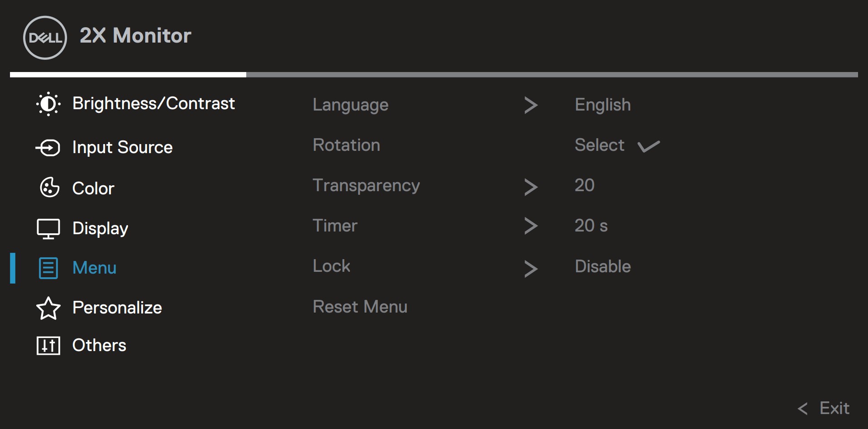The height and width of the screenshot is (429, 868).
Task: Confirm Rotation with the Select checkmark
Action: 648,146
